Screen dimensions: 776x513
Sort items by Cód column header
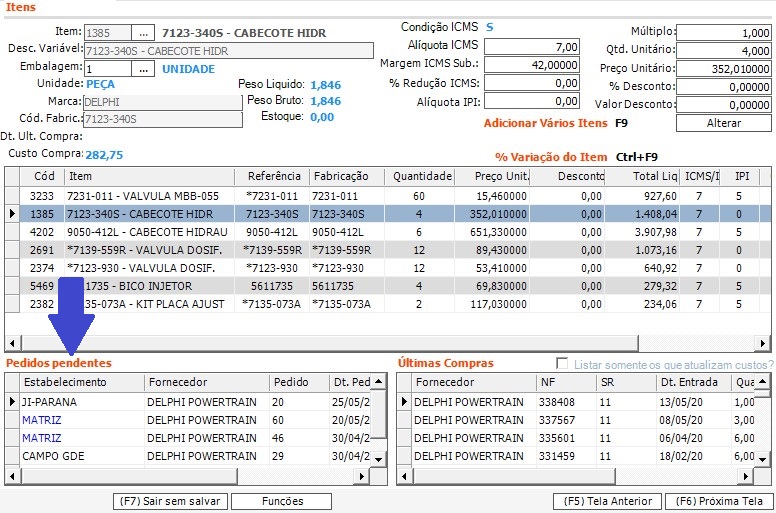point(42,177)
